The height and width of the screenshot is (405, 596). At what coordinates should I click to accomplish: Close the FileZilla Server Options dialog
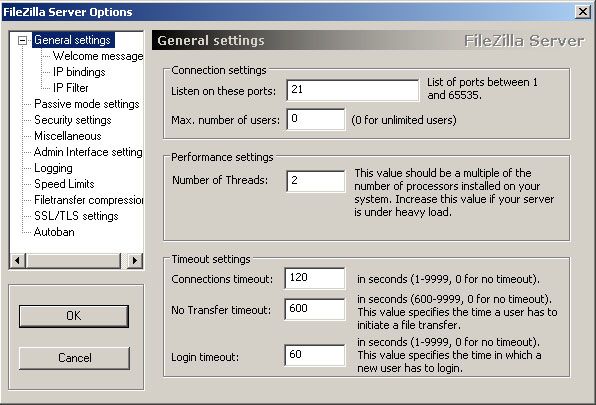coord(582,12)
